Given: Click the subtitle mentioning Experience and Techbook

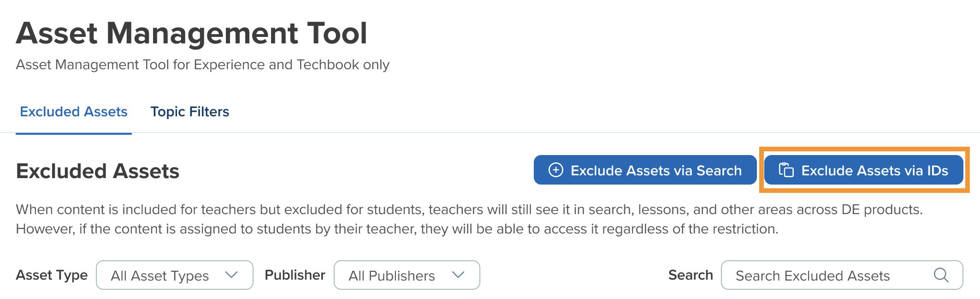Looking at the screenshot, I should point(203,65).
